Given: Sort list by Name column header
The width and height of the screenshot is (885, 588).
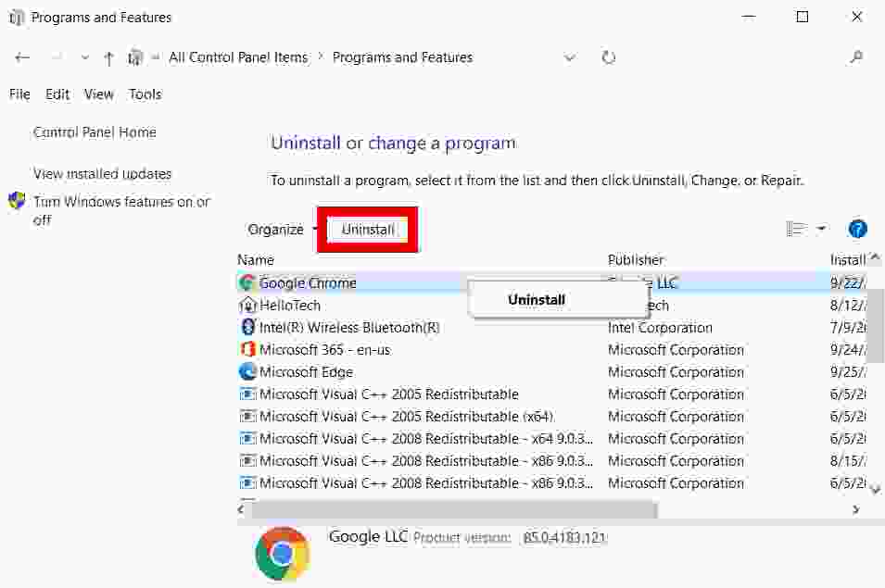Looking at the screenshot, I should click(x=256, y=260).
